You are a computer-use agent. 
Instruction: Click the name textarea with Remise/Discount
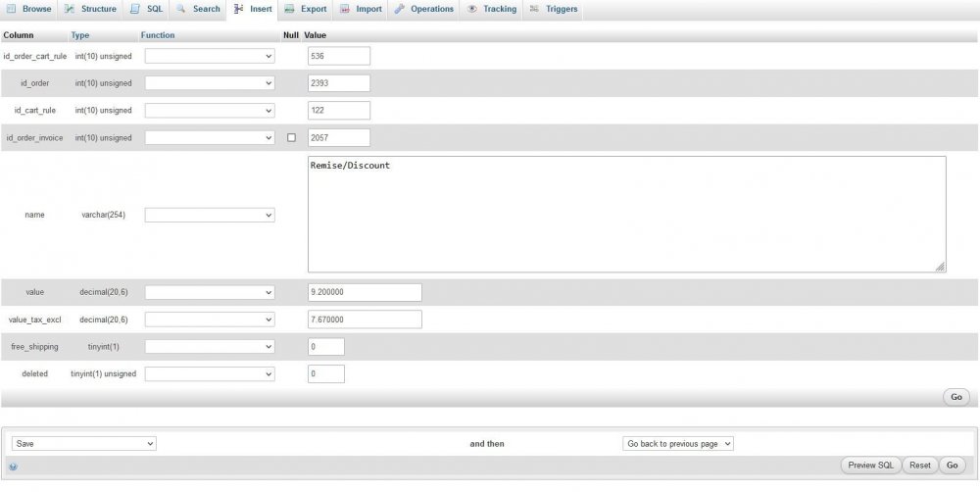pyautogui.click(x=627, y=215)
